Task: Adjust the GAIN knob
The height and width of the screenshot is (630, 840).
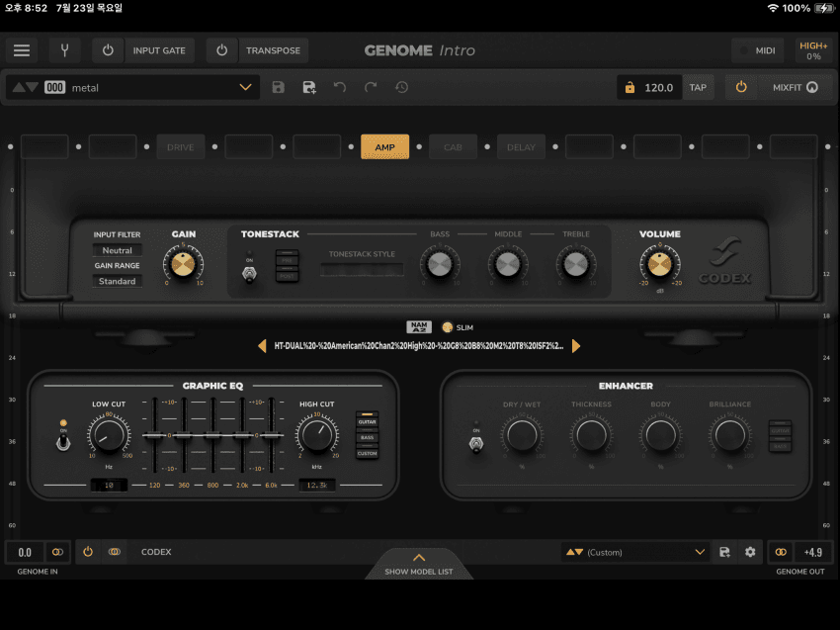Action: click(x=183, y=264)
